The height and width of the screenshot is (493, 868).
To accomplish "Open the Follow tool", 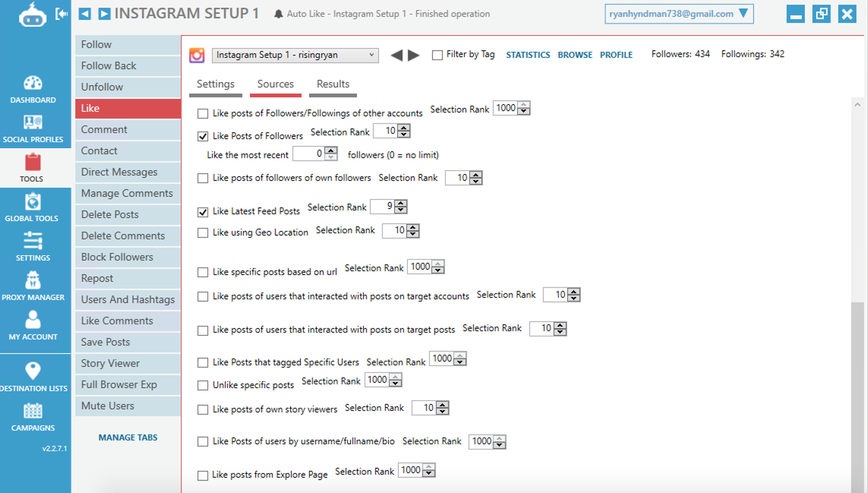I will 128,45.
